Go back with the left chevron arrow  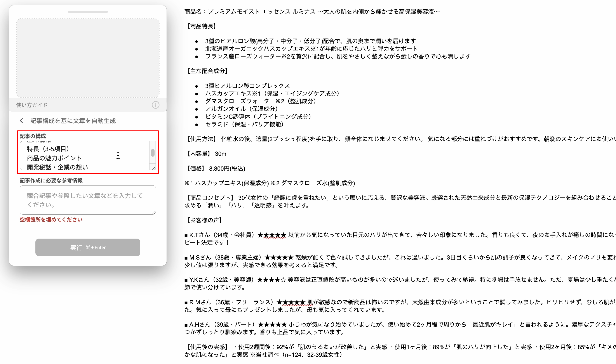[x=22, y=120]
